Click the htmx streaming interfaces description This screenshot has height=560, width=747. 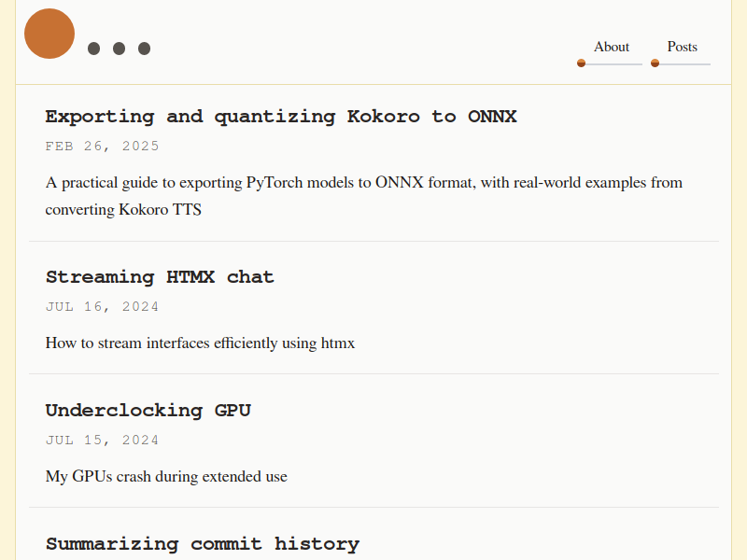click(x=200, y=343)
